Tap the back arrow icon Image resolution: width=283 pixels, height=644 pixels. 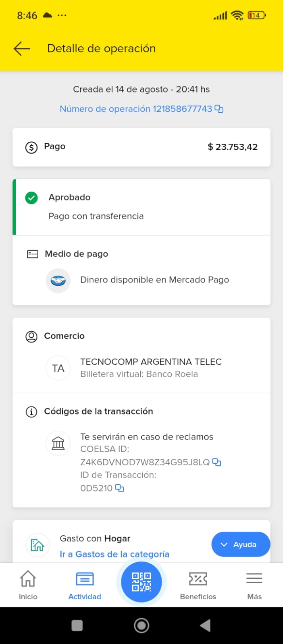click(22, 49)
